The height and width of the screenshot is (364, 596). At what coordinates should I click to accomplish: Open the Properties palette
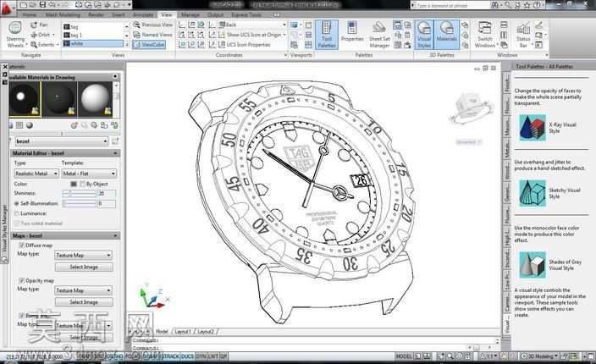[x=352, y=33]
